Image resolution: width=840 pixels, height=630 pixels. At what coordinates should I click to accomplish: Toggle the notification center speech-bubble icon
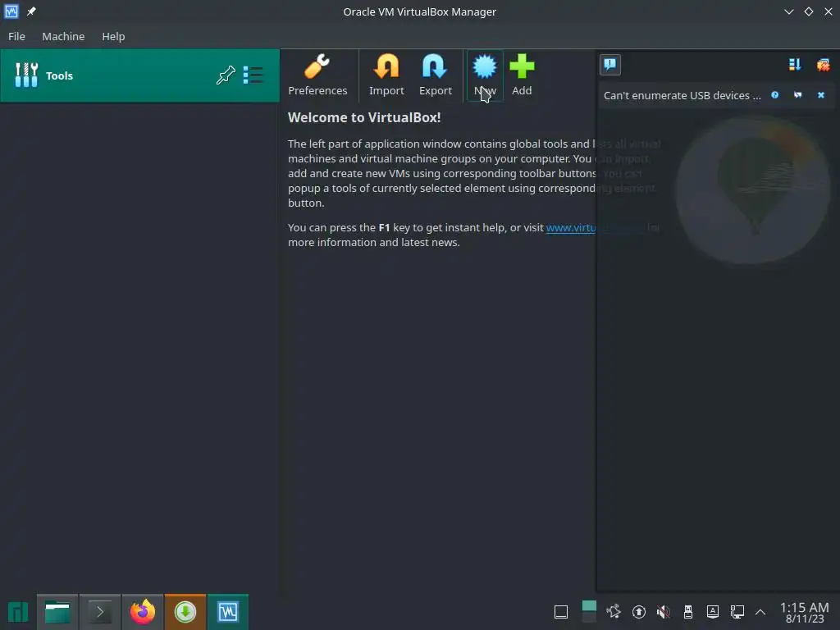(609, 65)
